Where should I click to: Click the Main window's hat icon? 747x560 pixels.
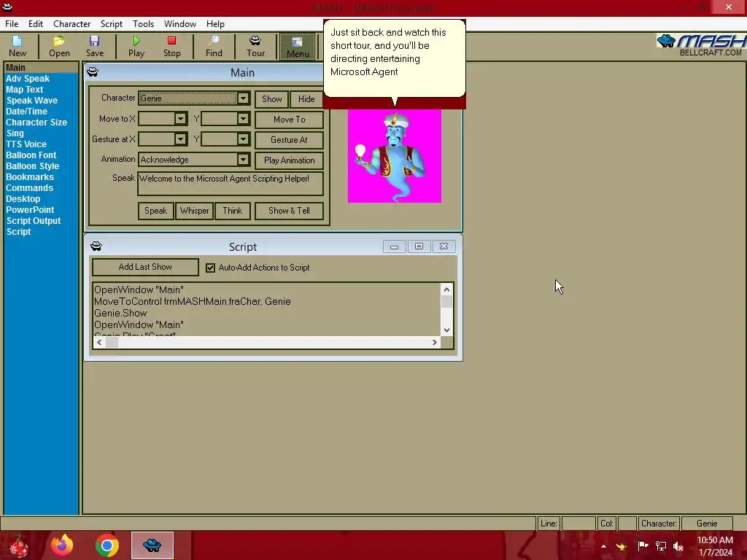pyautogui.click(x=93, y=72)
